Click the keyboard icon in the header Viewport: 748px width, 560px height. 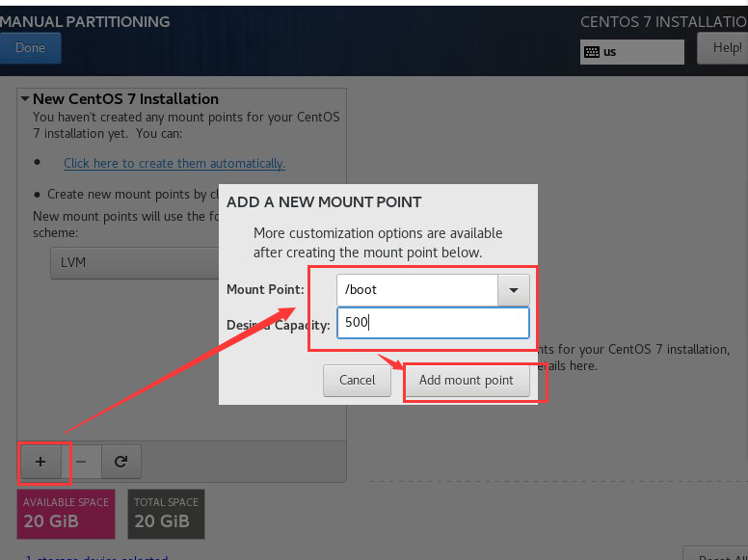tap(592, 52)
